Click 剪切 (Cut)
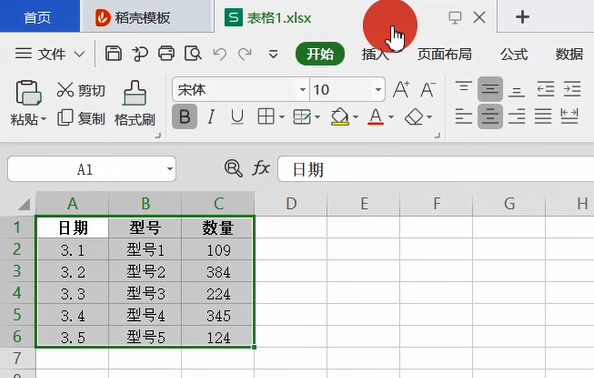 81,90
